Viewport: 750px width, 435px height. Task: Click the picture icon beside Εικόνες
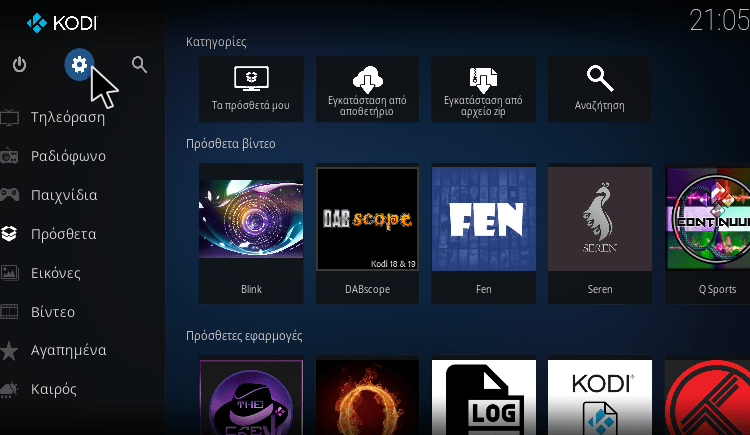tap(9, 273)
